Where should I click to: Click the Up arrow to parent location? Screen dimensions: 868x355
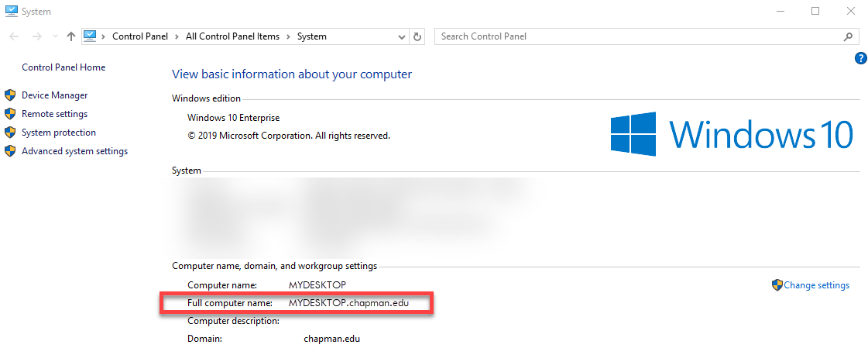tap(71, 36)
